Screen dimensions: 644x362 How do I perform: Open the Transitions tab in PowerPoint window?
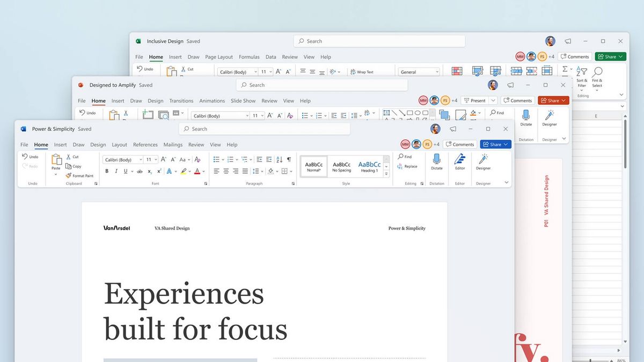pos(181,101)
